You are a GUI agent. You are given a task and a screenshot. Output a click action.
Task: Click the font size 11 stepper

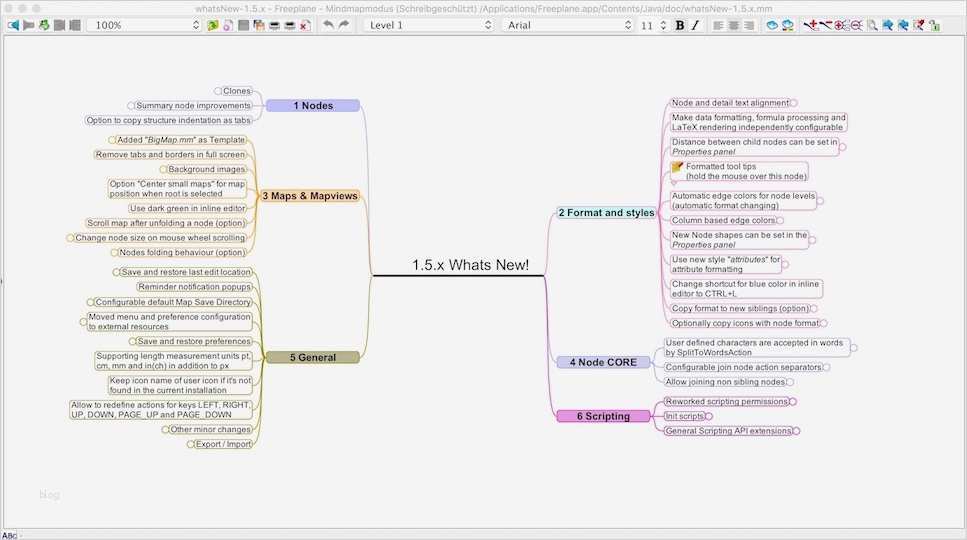pyautogui.click(x=664, y=25)
